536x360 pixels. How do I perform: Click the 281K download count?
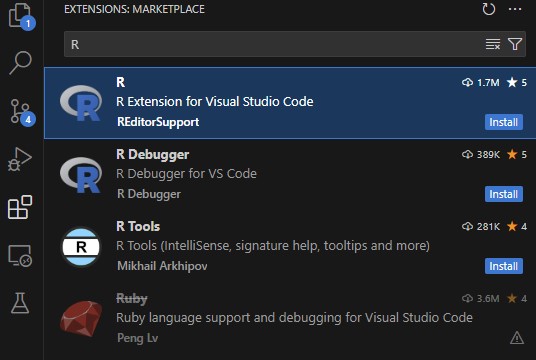coord(481,226)
